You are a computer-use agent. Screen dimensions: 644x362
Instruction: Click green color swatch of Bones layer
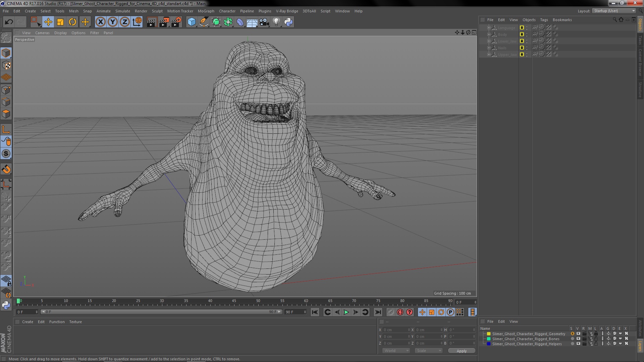coord(489,339)
